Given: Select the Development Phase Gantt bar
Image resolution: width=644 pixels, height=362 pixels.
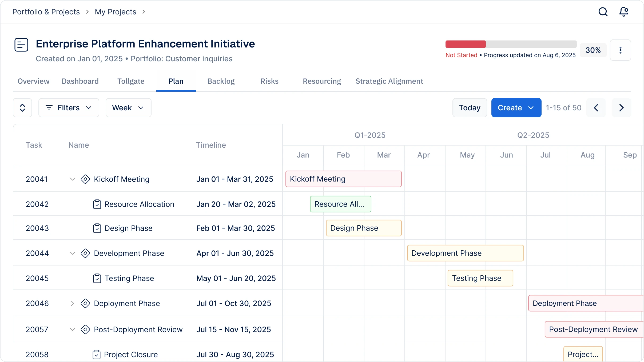Looking at the screenshot, I should coord(465,253).
